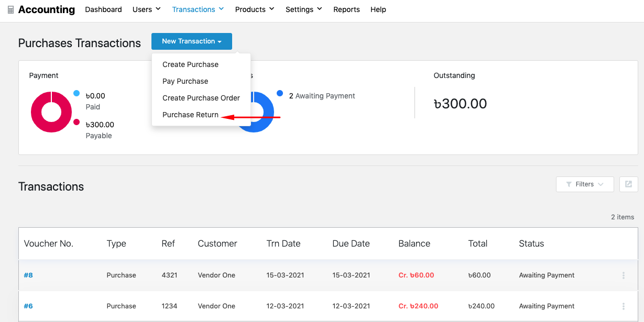The width and height of the screenshot is (644, 322).
Task: Open the New Transaction dropdown
Action: [191, 41]
